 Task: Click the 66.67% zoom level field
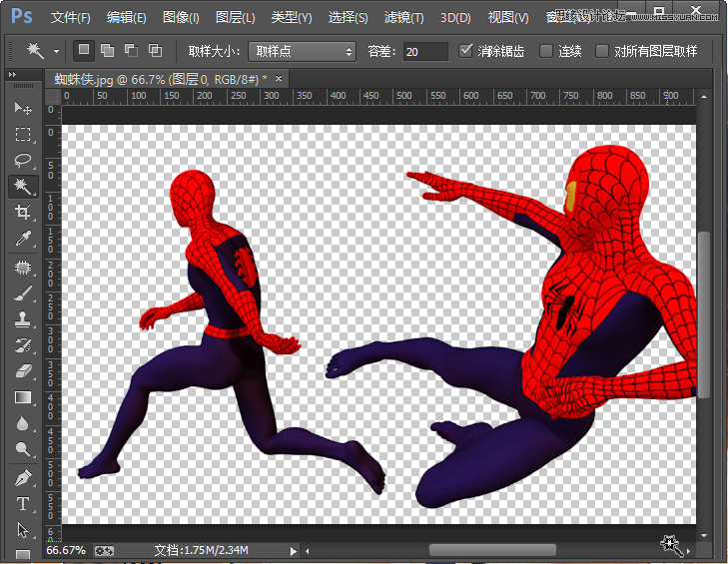tap(66, 551)
